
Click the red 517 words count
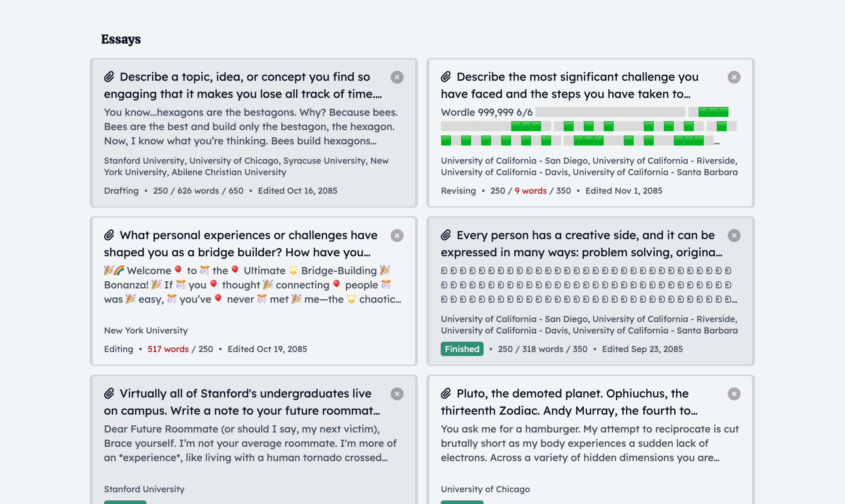tap(168, 349)
